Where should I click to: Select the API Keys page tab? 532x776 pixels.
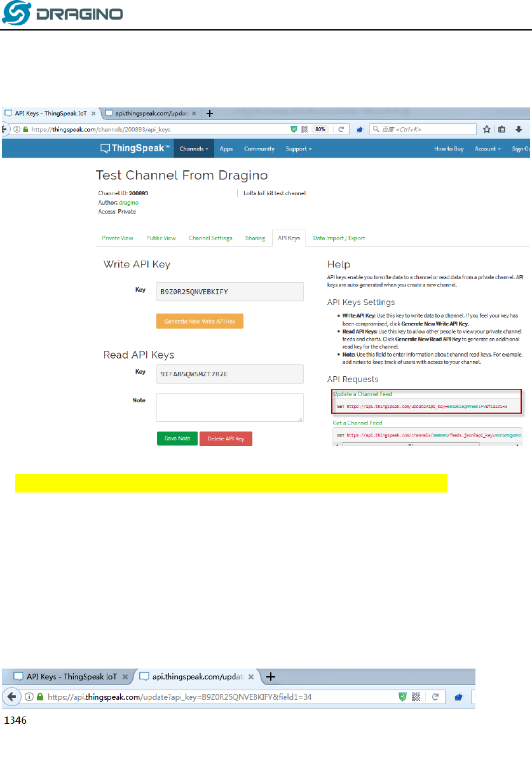(x=289, y=238)
